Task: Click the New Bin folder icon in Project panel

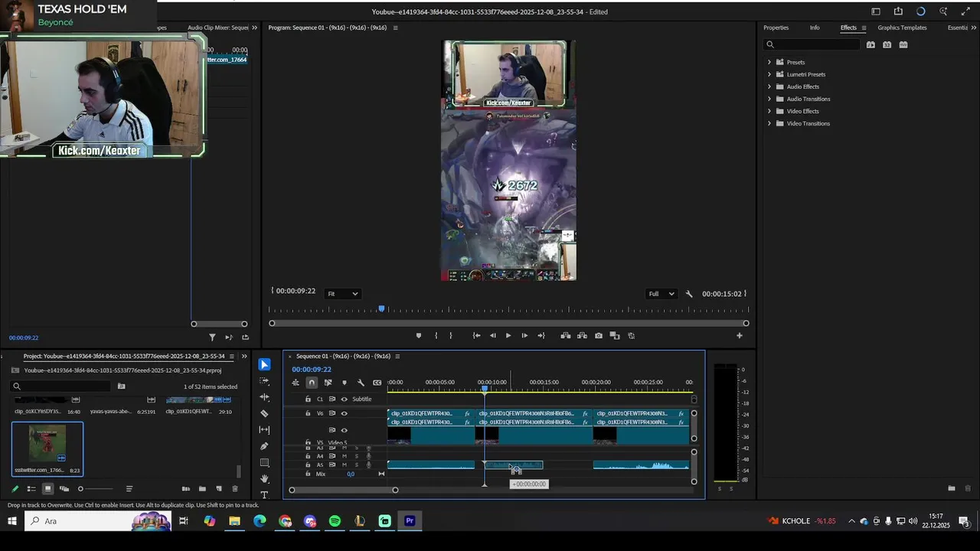Action: 202,488
